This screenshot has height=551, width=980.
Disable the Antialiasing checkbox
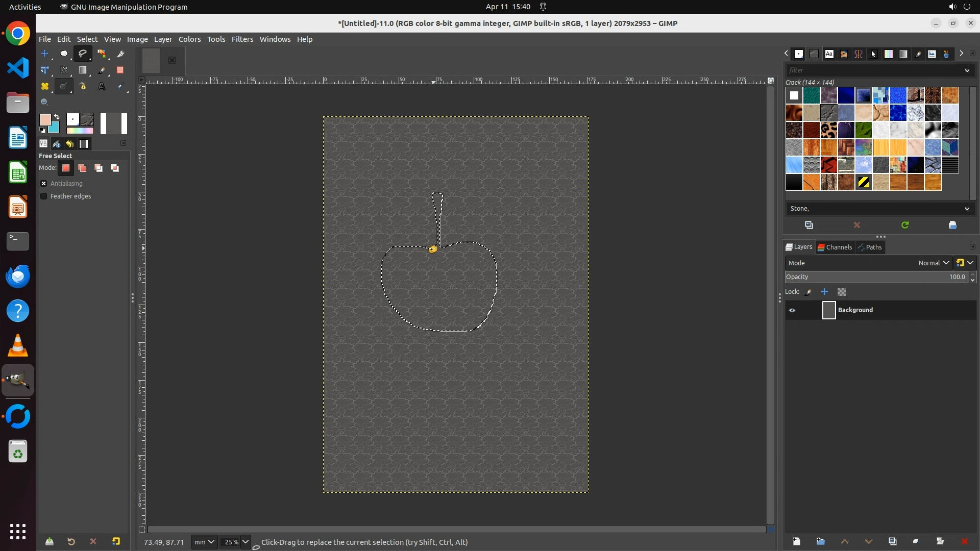point(44,184)
